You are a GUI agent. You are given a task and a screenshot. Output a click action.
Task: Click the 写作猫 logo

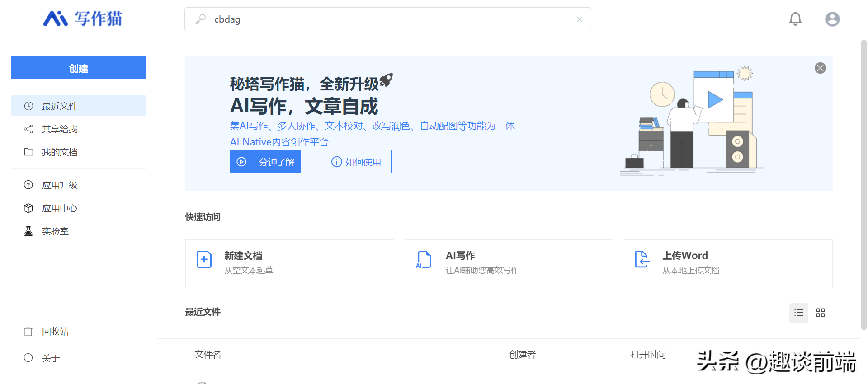[x=83, y=19]
